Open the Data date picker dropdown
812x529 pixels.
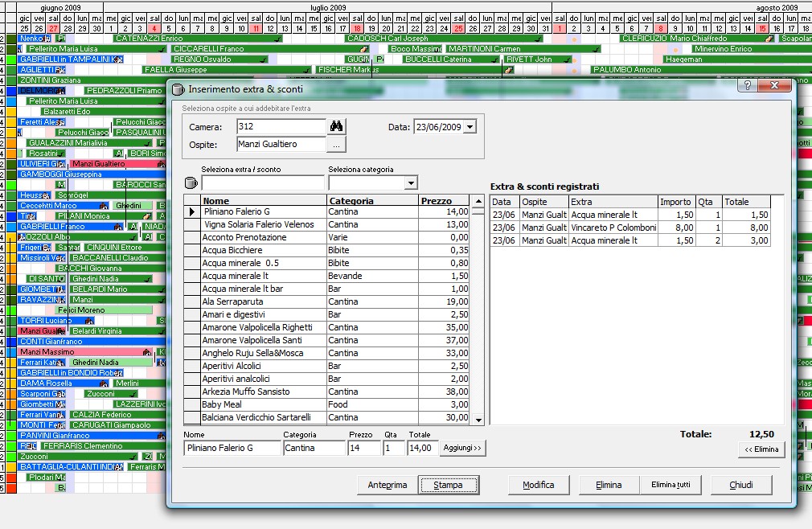click(470, 127)
